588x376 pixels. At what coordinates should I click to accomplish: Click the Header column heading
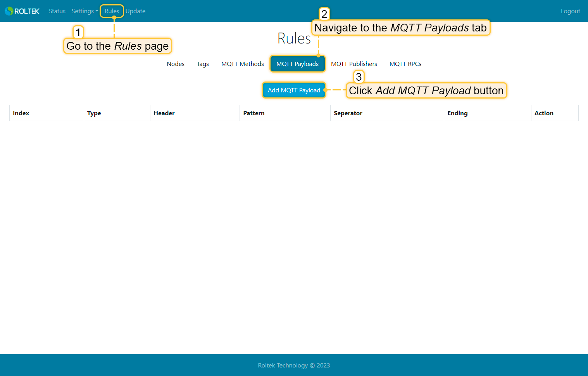164,113
